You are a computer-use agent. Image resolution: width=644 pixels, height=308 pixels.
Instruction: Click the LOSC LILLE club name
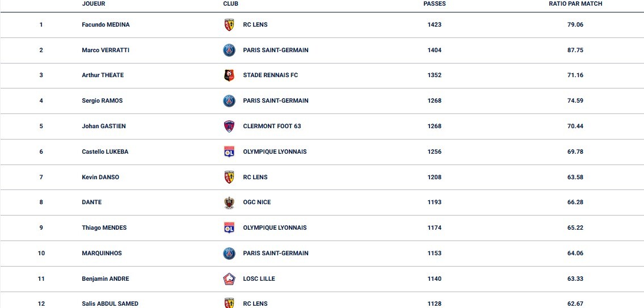[259, 279]
